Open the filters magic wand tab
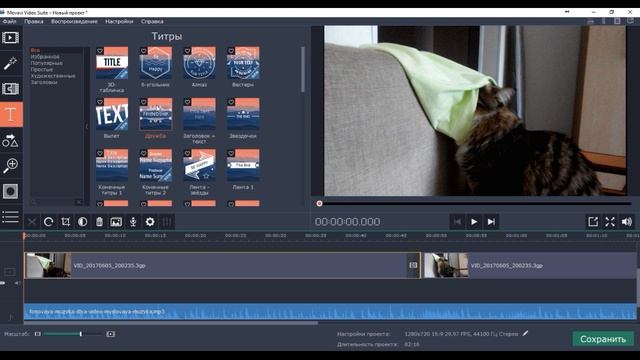The image size is (640, 360). 11,63
